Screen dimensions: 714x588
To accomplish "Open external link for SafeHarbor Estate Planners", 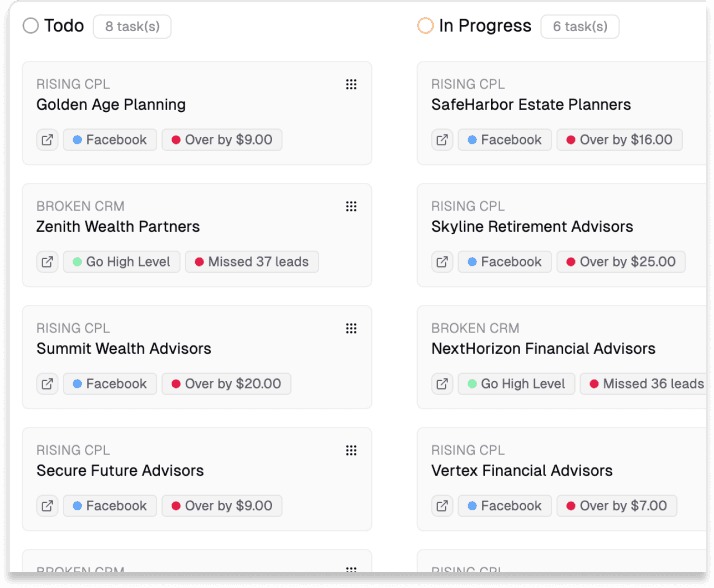I will (x=442, y=140).
